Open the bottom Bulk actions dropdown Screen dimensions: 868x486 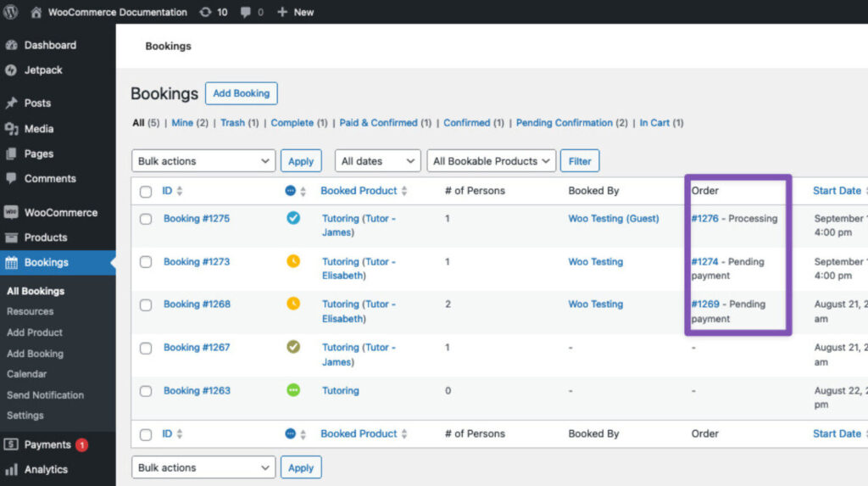203,467
